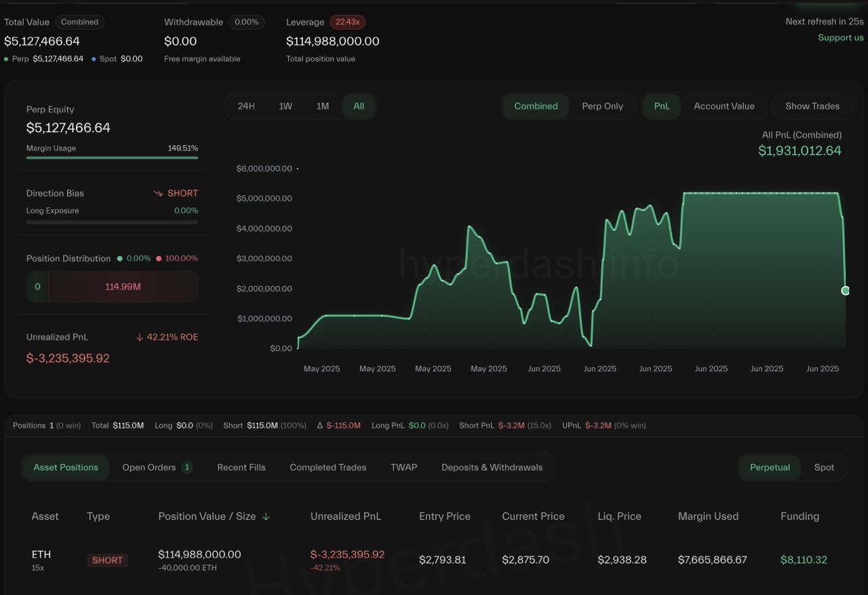
Task: Click the Margin Used column header
Action: (x=708, y=516)
